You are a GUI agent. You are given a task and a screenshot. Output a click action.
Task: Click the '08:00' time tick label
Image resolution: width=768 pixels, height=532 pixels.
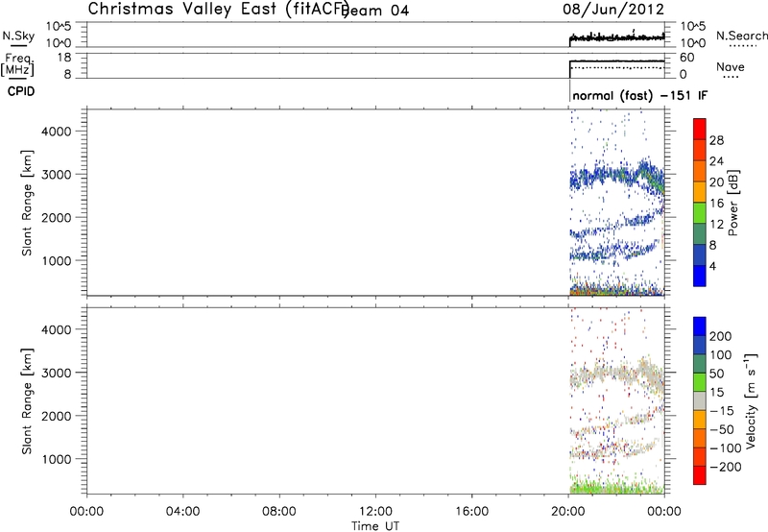tap(279, 512)
